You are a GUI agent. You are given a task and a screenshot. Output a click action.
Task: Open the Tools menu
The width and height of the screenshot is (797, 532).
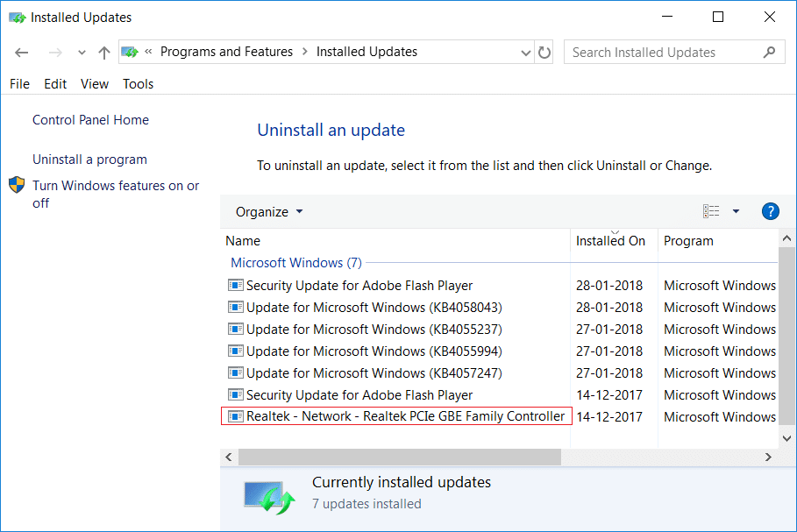(138, 84)
